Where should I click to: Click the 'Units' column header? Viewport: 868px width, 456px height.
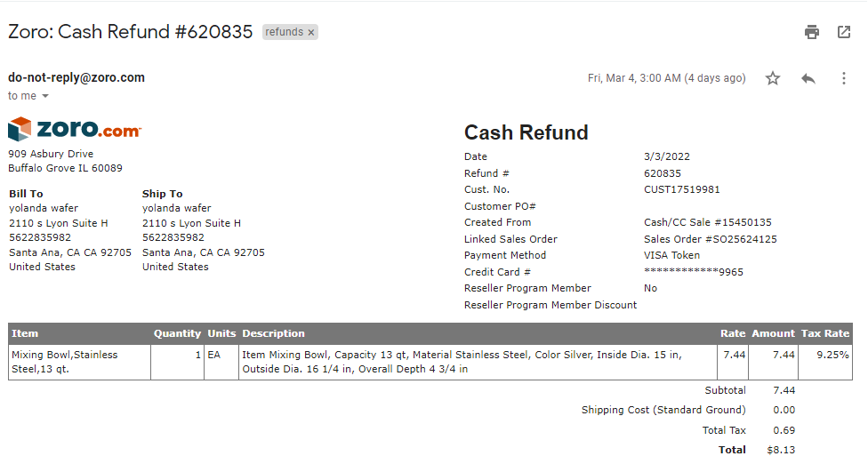click(x=221, y=333)
